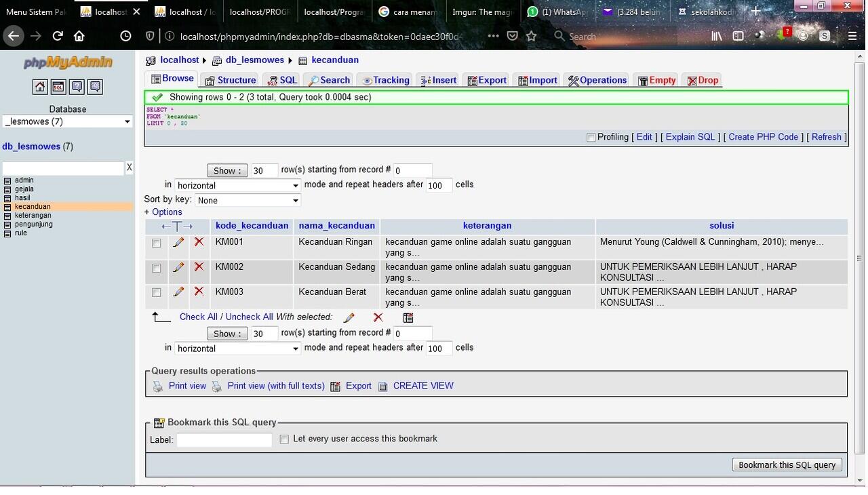Open admin table icon in sidebar
Screen dimensions: 868x495
pos(7,180)
